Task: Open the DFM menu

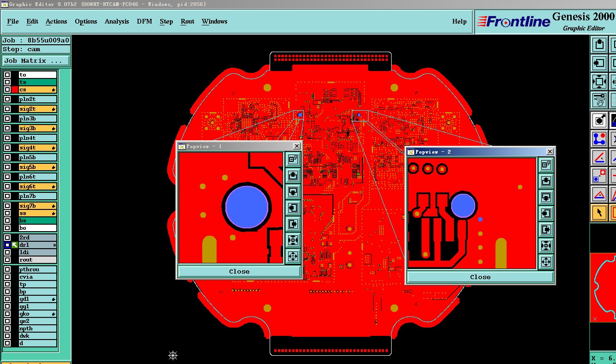Action: click(x=145, y=21)
